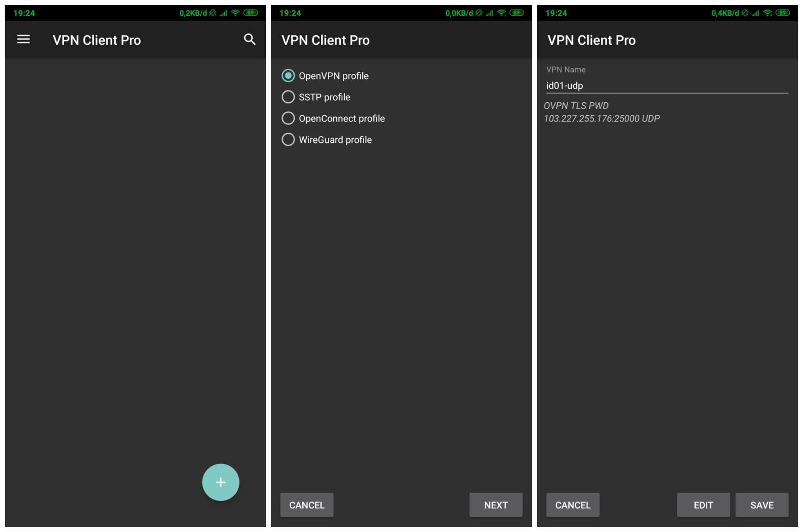Image resolution: width=803 pixels, height=532 pixels.
Task: Tap the 19:24 clock in left screen
Action: 24,13
